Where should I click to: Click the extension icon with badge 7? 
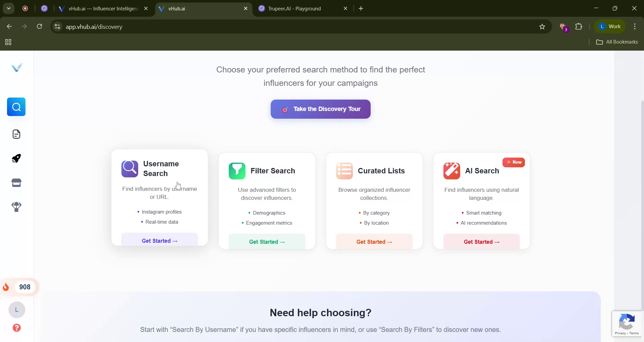pyautogui.click(x=563, y=27)
